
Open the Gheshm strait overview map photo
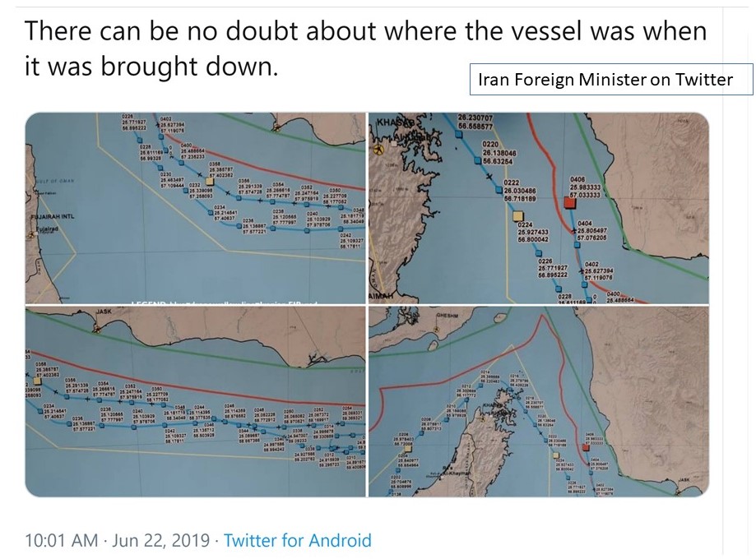pos(539,401)
